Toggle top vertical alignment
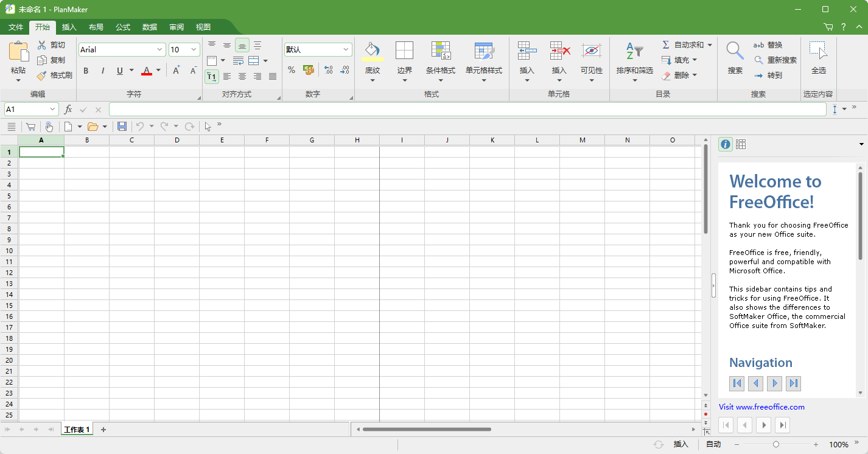Viewport: 868px width, 454px height. tap(211, 45)
